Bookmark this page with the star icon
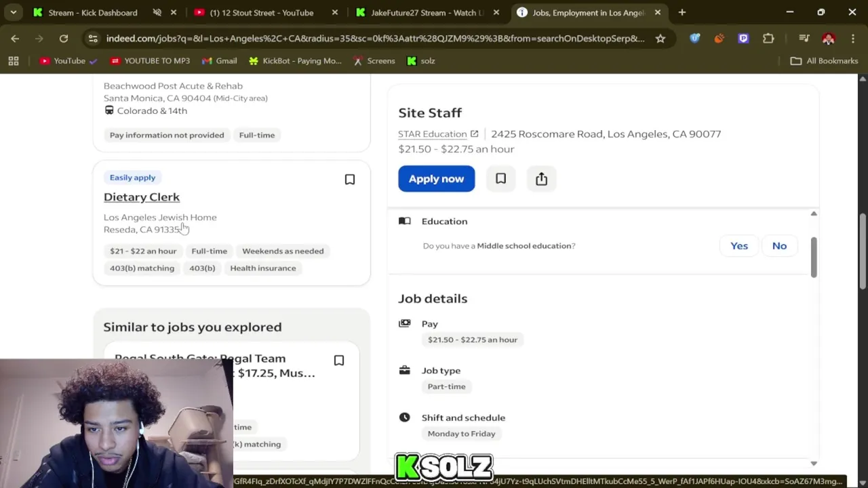 coord(660,39)
